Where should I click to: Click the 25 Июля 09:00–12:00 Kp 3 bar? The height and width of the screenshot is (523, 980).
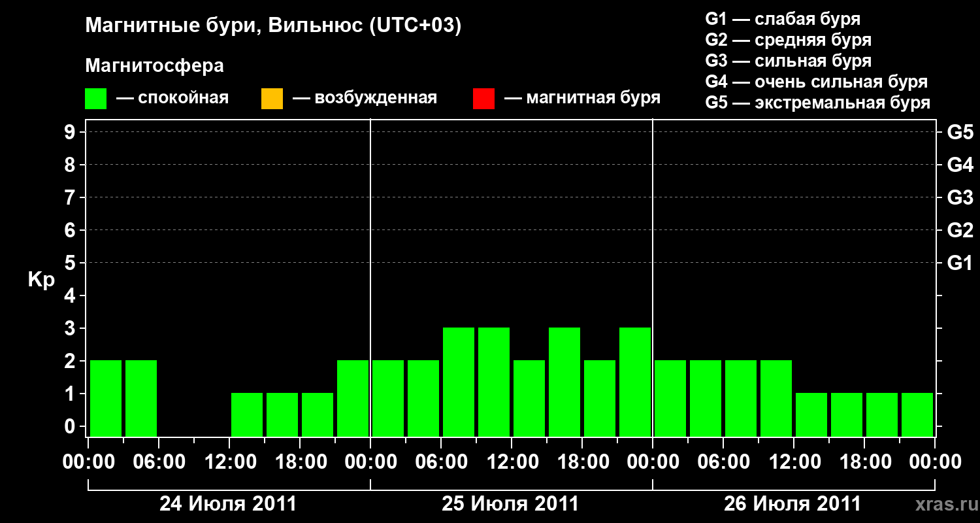point(494,382)
